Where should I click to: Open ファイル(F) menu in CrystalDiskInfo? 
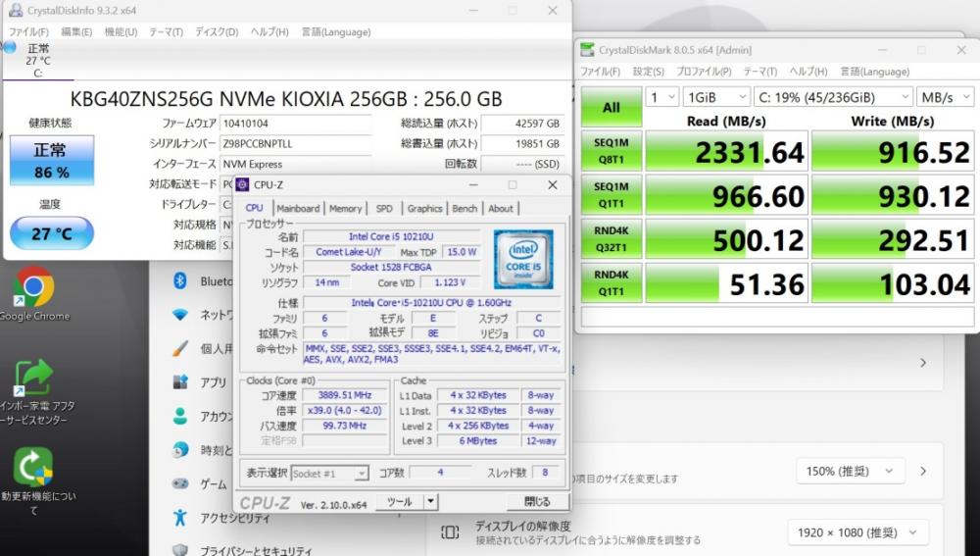(x=28, y=32)
